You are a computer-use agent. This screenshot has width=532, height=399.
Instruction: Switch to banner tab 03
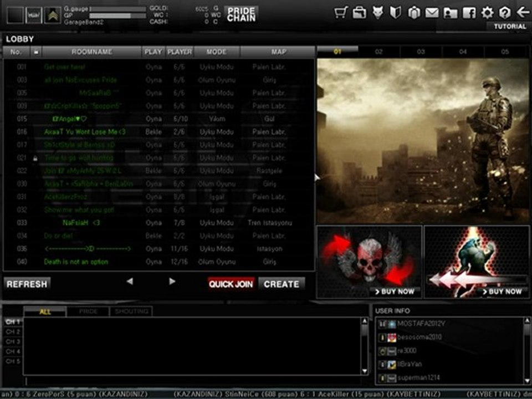coord(421,52)
